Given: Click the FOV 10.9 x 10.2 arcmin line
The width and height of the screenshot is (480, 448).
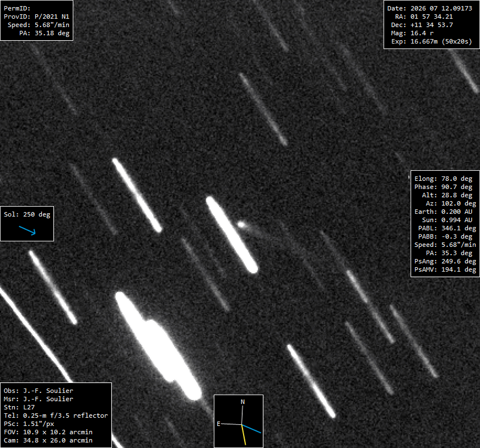Looking at the screenshot, I should pyautogui.click(x=48, y=432).
